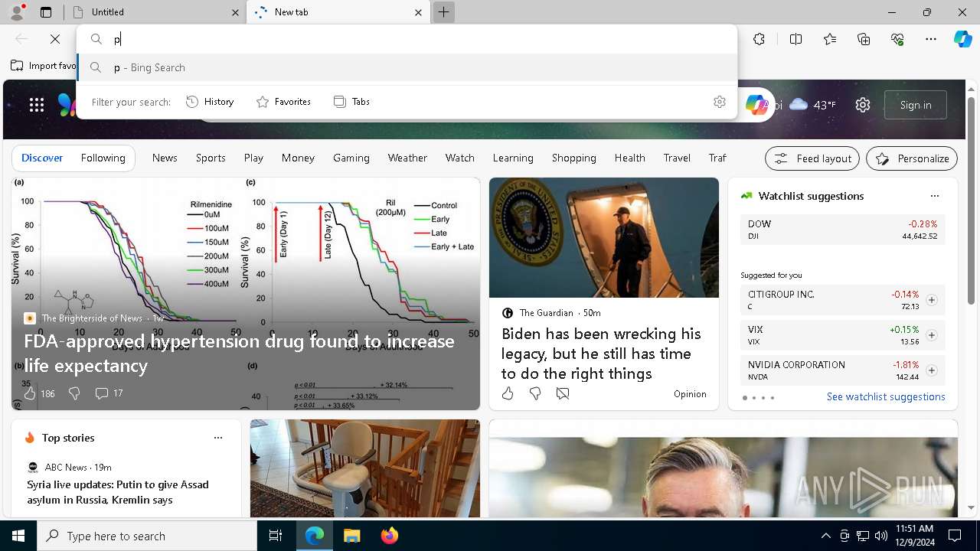Open page settings gear icon
Screen dimensions: 980x551
coord(863,105)
